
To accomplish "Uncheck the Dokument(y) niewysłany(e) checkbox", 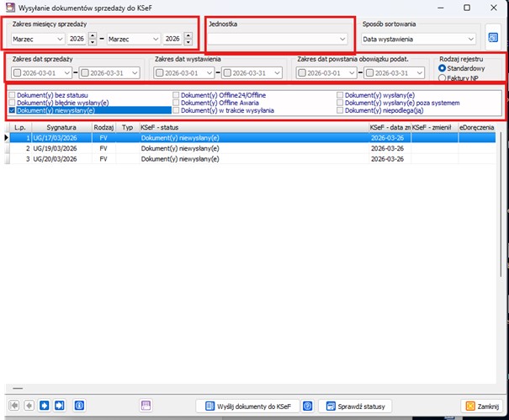I will [x=12, y=110].
